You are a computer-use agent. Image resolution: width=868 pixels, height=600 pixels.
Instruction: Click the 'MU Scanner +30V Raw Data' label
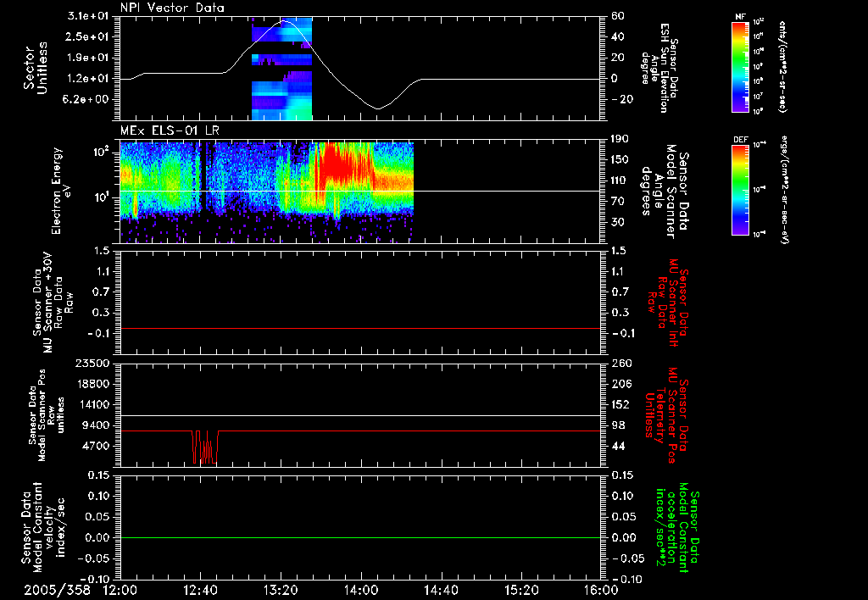coord(52,303)
